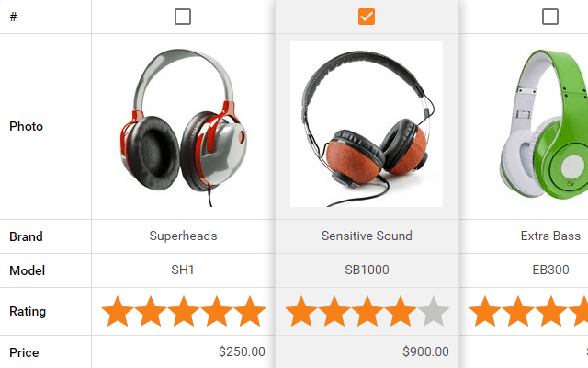Click the fourth star of Sensitive Sound rating

(x=400, y=312)
